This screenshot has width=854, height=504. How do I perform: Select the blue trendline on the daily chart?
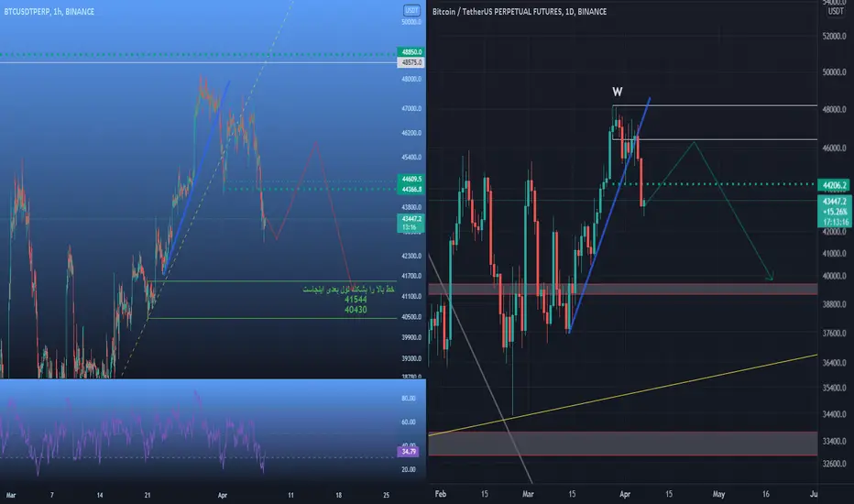click(609, 214)
